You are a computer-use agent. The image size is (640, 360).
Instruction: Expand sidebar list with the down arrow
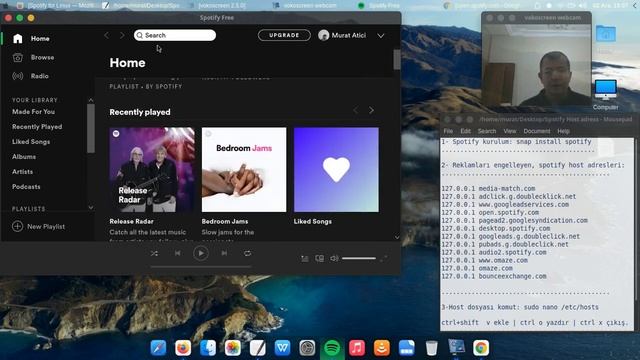91,208
